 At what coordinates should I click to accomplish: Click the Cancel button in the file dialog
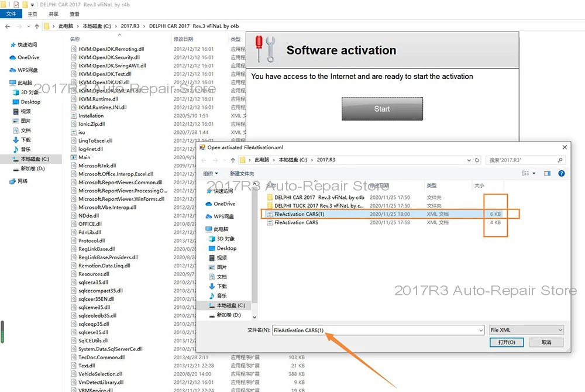(546, 342)
